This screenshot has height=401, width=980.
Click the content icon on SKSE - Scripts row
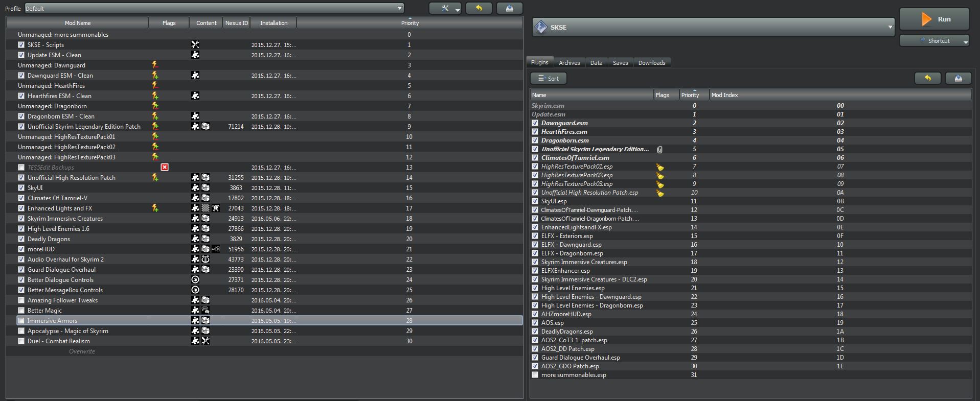click(x=195, y=44)
